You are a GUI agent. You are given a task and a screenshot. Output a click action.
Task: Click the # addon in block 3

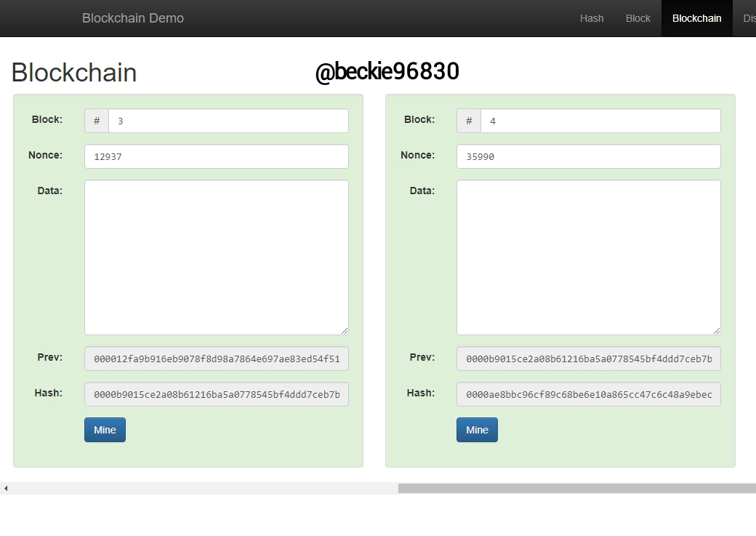(97, 121)
